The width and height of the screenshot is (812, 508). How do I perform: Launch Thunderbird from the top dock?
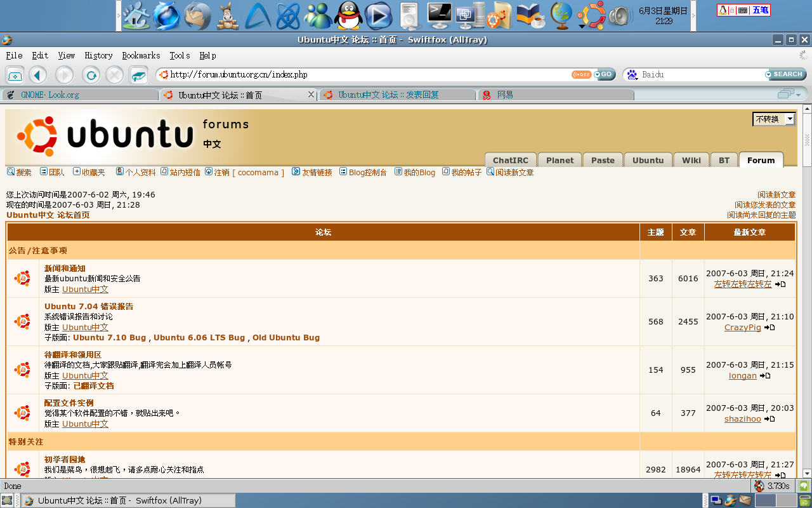(x=197, y=16)
